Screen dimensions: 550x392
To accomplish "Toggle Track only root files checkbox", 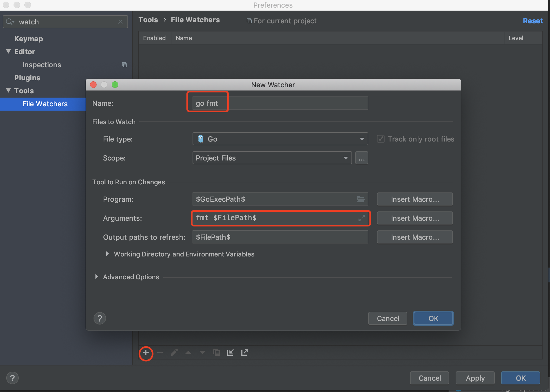I will point(381,139).
